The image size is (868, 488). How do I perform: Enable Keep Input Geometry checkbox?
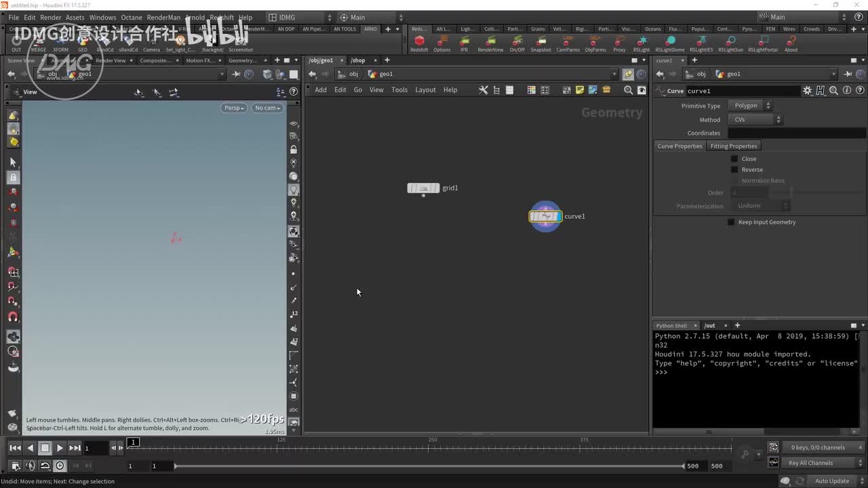click(731, 222)
